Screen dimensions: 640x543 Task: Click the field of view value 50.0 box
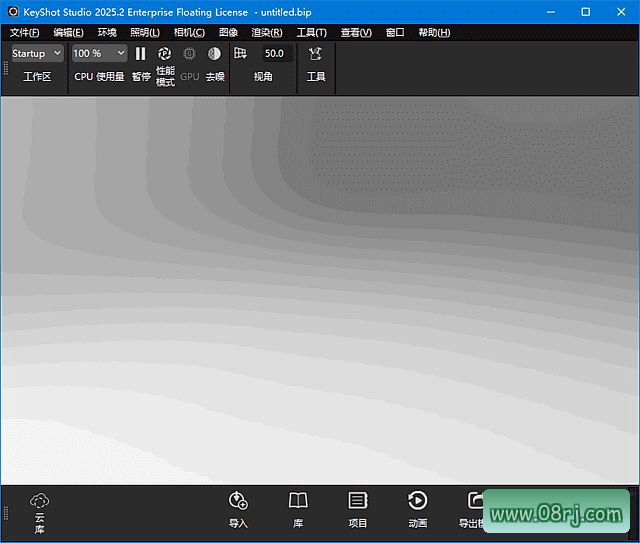274,54
